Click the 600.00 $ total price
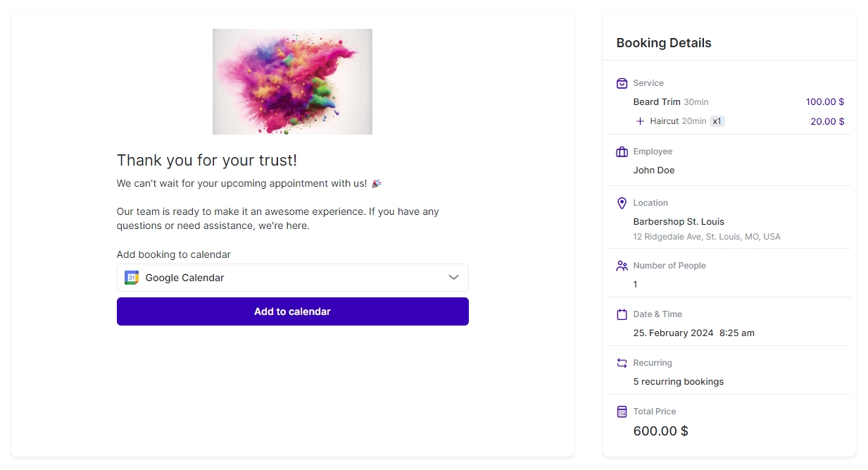This screenshot has width=868, height=470. (x=660, y=431)
